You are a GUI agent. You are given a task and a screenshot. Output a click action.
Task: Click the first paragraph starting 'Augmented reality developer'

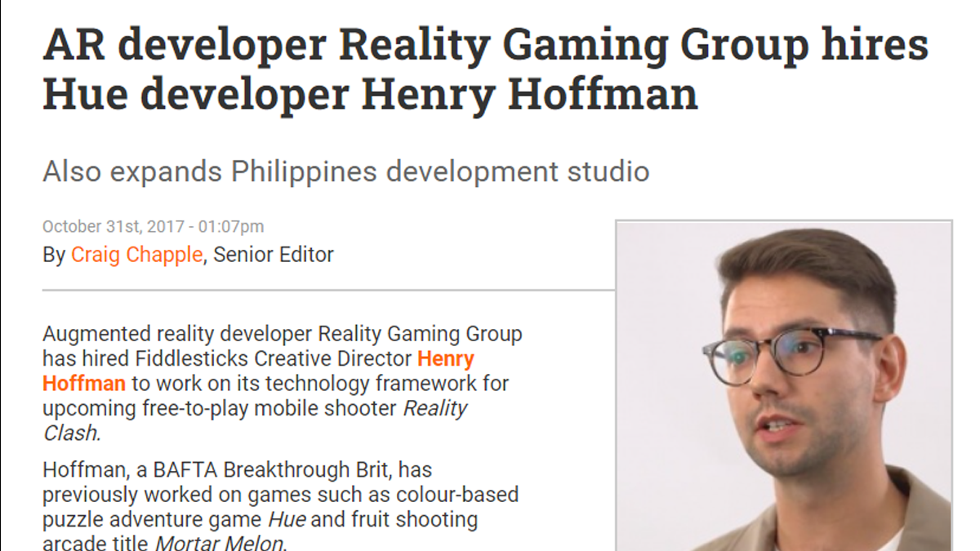pos(283,383)
